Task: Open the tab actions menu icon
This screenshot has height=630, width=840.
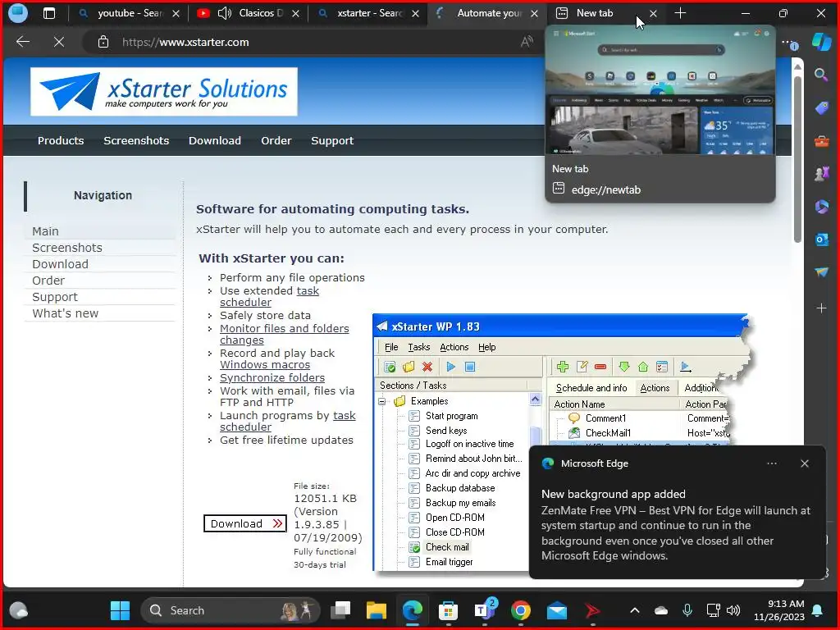Action: [x=48, y=13]
